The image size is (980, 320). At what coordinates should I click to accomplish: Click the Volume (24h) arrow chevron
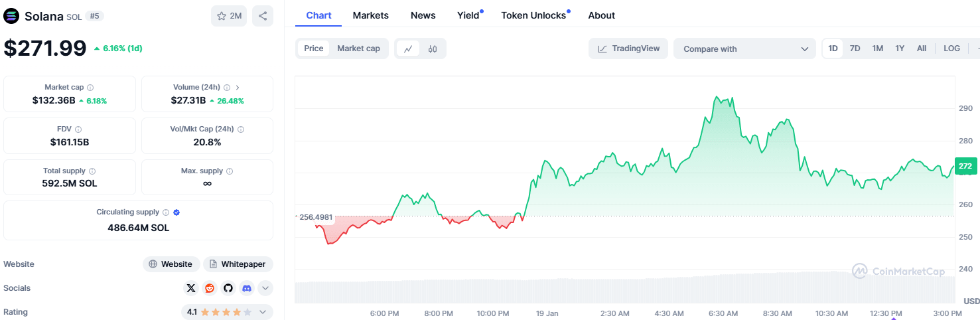coord(238,88)
